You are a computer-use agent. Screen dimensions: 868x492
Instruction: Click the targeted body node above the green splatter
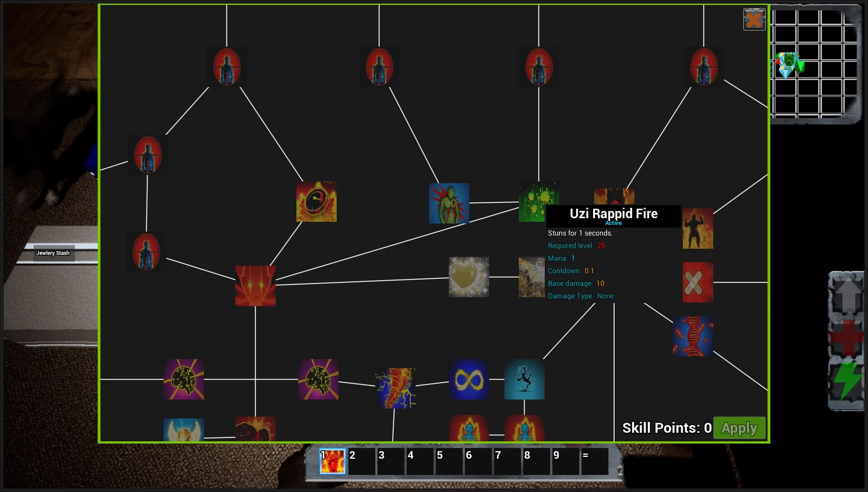coord(539,67)
